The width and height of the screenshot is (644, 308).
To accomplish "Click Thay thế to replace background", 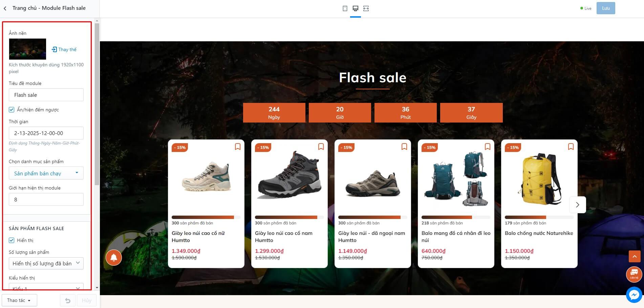I will tap(64, 49).
